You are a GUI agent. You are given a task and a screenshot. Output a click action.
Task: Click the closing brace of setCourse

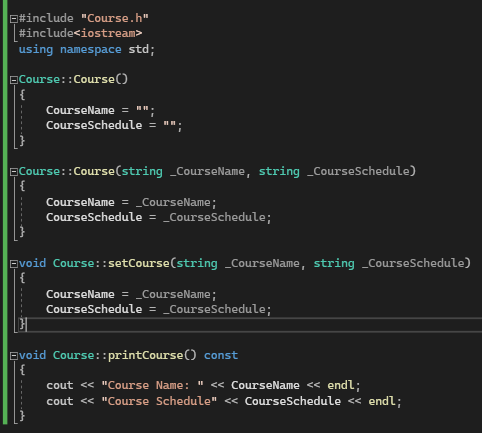22,323
